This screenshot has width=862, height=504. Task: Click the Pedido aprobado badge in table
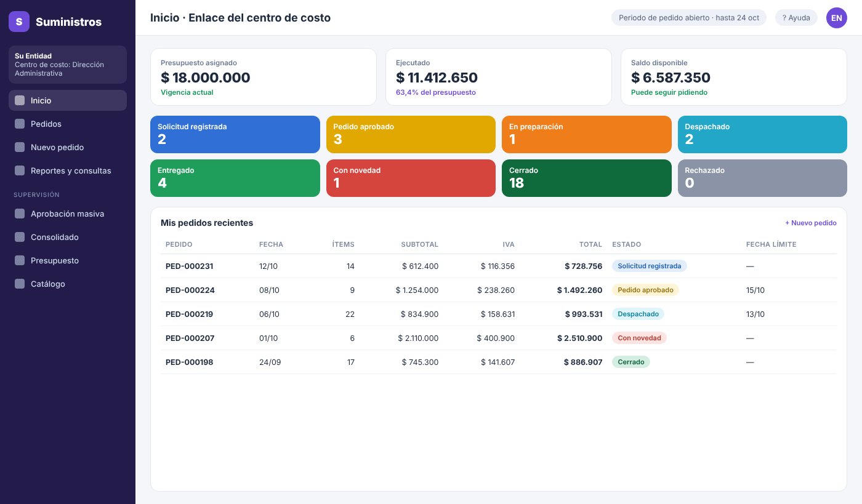click(645, 290)
